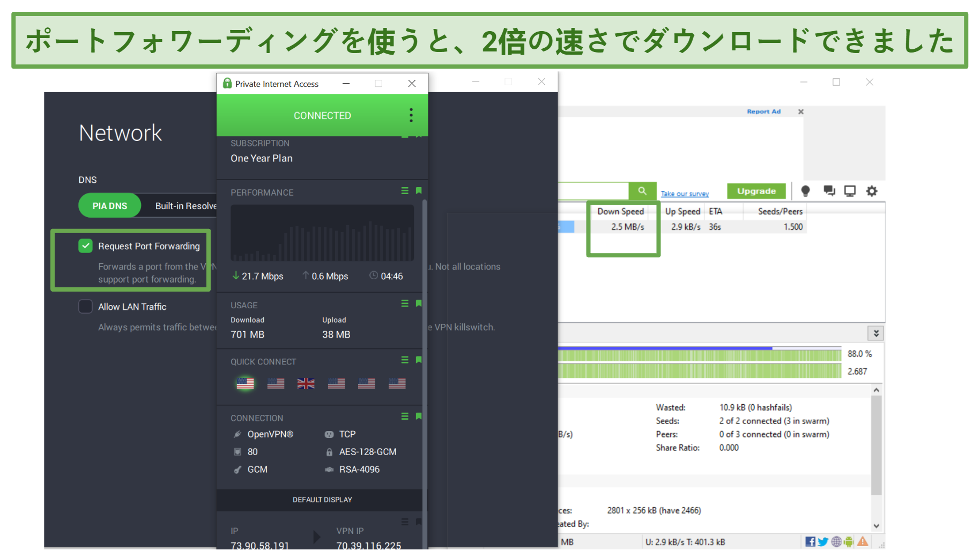980x558 pixels.
Task: Select PIA DNS option
Action: pos(109,206)
